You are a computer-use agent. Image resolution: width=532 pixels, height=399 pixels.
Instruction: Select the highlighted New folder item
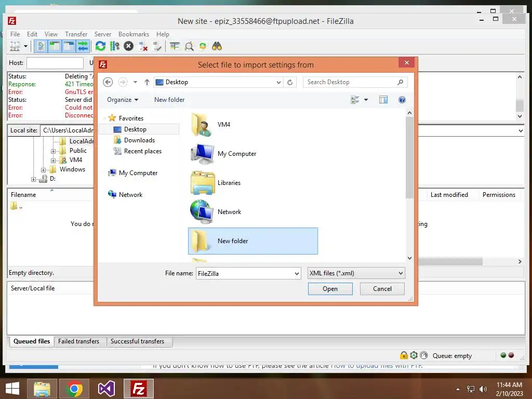point(253,241)
